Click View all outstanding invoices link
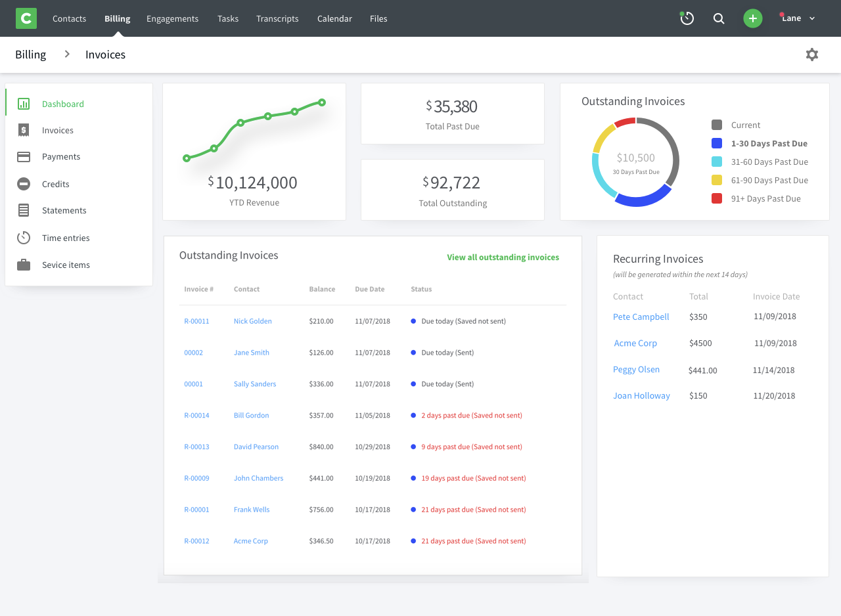 pos(503,257)
